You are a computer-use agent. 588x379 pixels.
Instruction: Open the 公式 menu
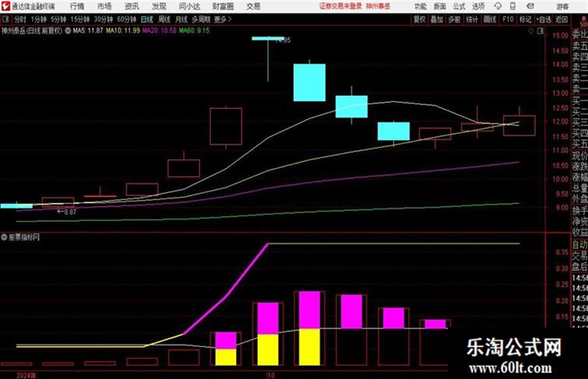click(459, 6)
